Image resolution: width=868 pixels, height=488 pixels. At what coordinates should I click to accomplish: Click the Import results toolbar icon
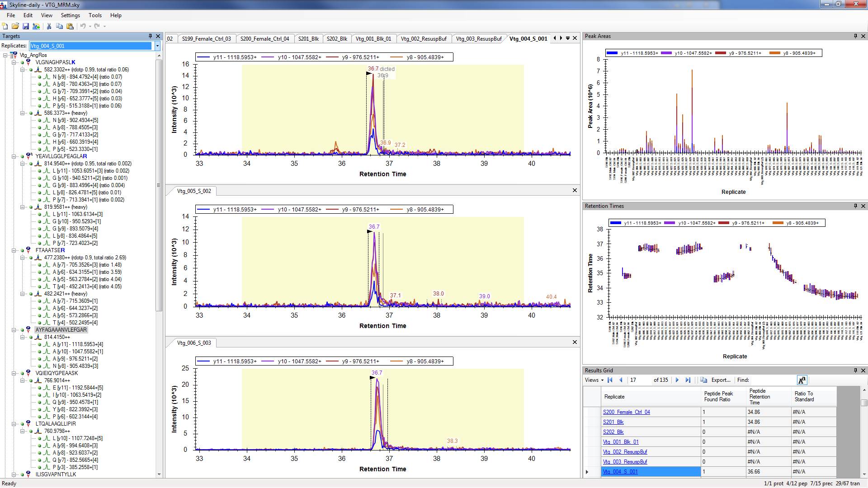pyautogui.click(x=36, y=26)
